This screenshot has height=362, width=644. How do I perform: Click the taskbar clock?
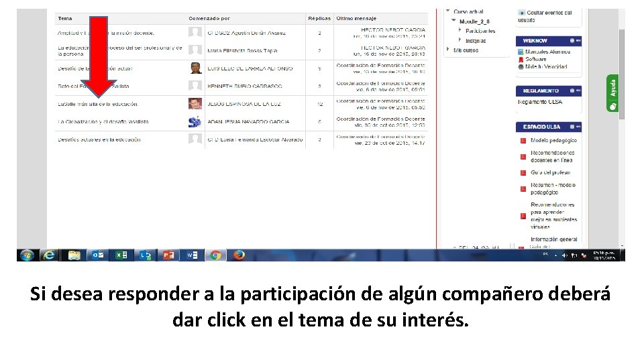(604, 255)
